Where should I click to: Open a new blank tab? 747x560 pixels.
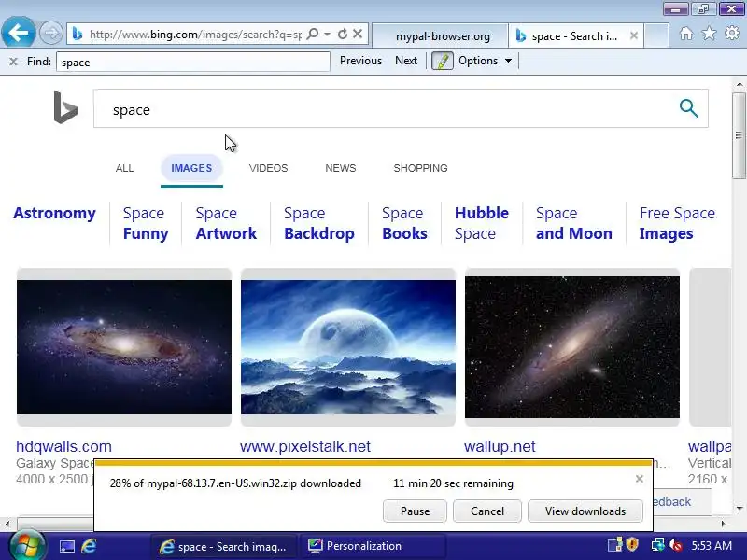(656, 36)
